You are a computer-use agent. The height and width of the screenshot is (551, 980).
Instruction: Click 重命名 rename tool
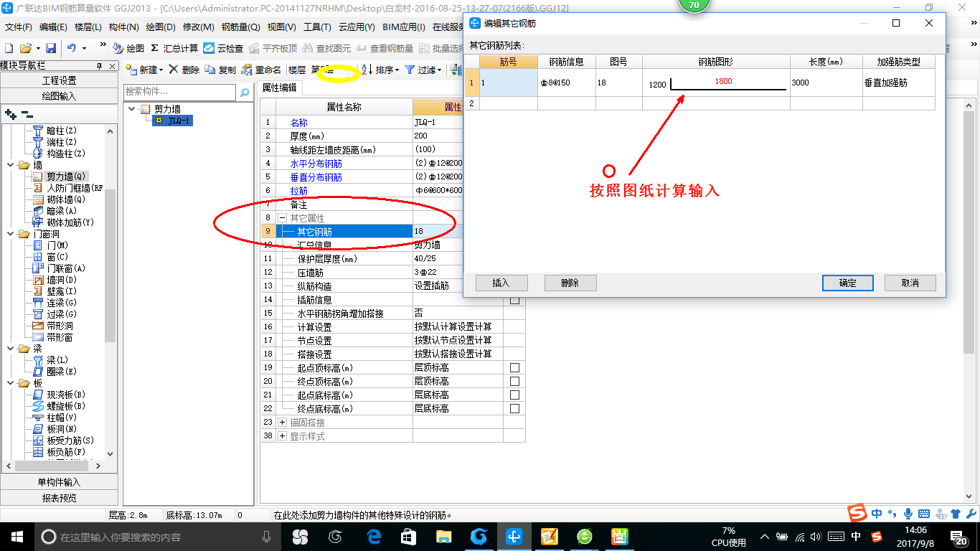coord(261,70)
